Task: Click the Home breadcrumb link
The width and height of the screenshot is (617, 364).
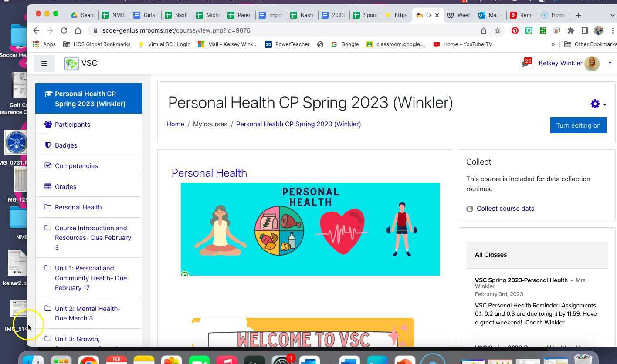Action: point(175,124)
